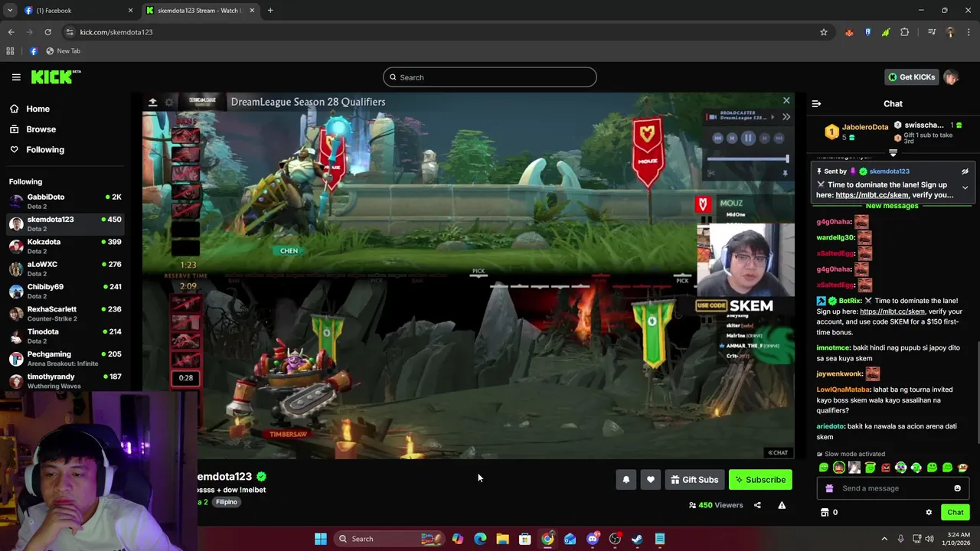Hide the pinned message with the eye-slash icon
980x551 pixels.
pyautogui.click(x=965, y=171)
